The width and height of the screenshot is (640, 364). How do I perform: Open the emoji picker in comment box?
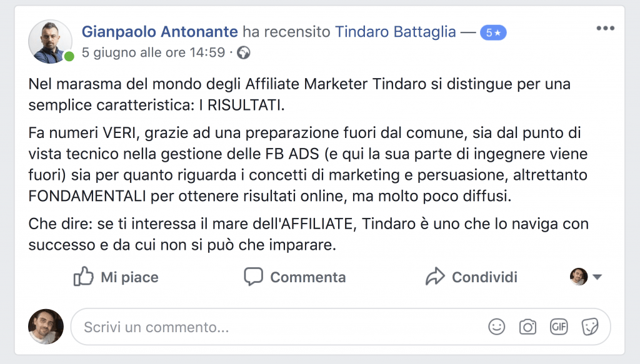[497, 327]
